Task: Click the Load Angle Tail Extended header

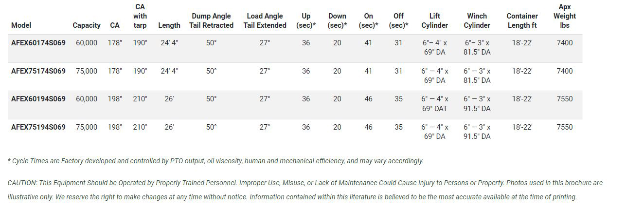Action: click(x=265, y=20)
